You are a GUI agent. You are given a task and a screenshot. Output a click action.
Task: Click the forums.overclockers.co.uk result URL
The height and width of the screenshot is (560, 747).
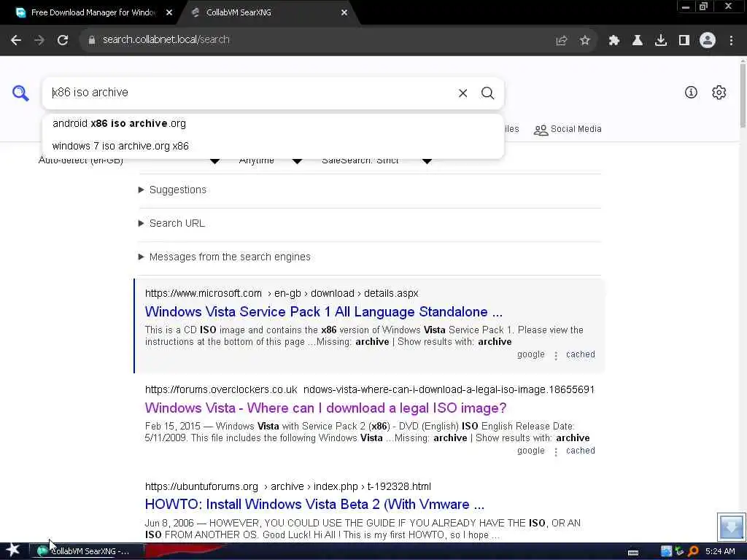click(x=370, y=390)
